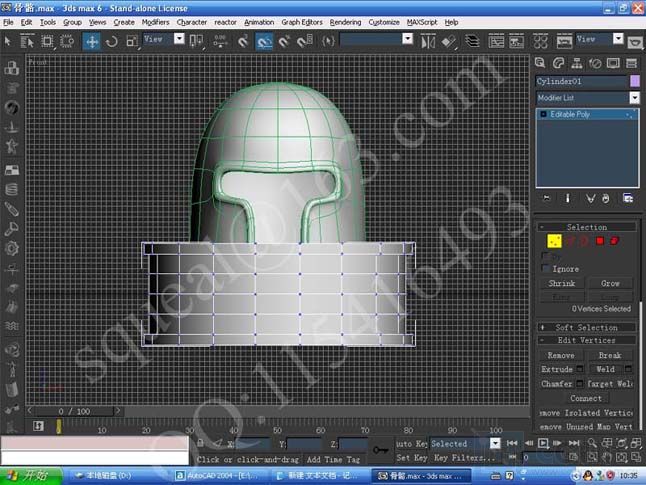Click the Mirror Selected Objects tool

[x=428, y=41]
